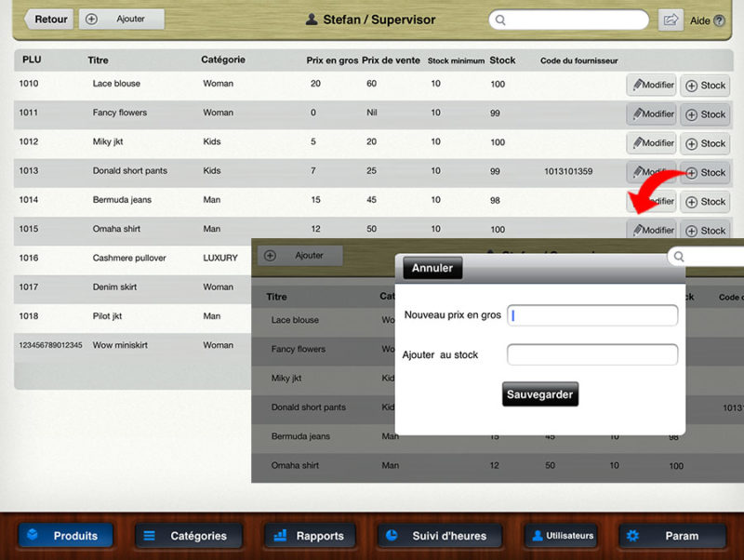Switch to the Catégories tab
Viewport: 744px width, 560px height.
pyautogui.click(x=189, y=536)
